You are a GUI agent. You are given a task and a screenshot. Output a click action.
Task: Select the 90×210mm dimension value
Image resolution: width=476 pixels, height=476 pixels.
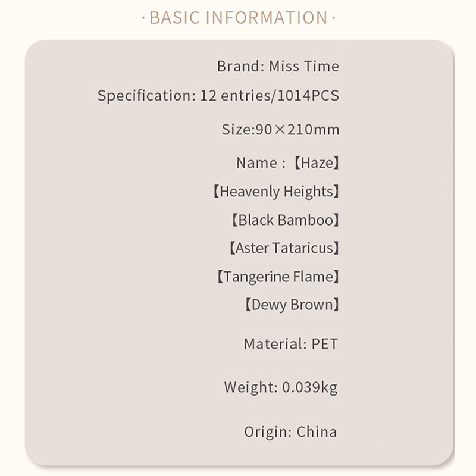[297, 129]
